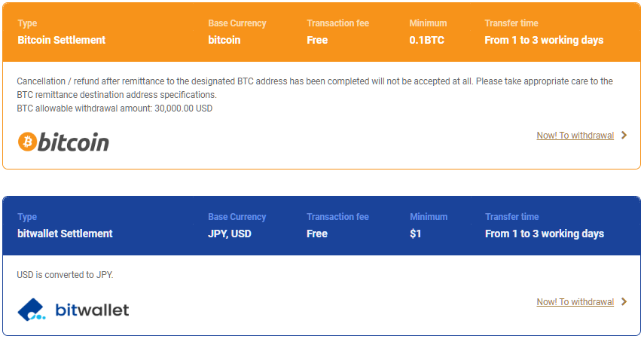Click the 'USD is converted to JPY' note
The height and width of the screenshot is (339, 644).
[x=65, y=275]
